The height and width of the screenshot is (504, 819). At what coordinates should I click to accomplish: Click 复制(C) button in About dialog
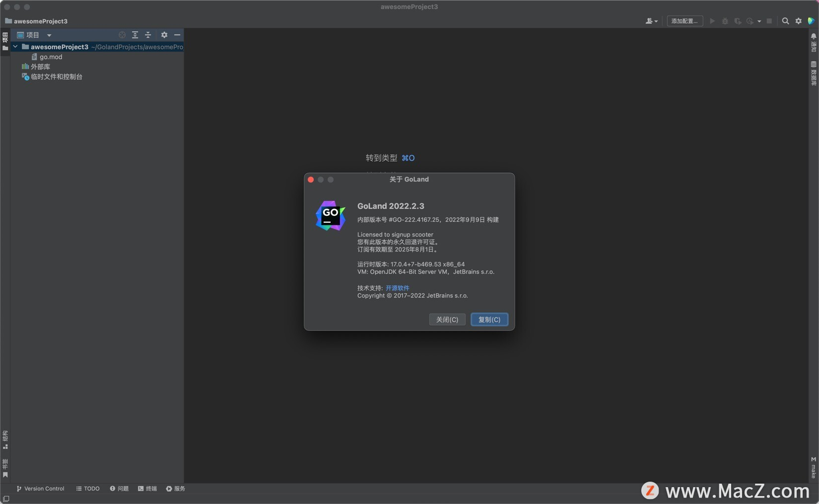click(x=489, y=319)
